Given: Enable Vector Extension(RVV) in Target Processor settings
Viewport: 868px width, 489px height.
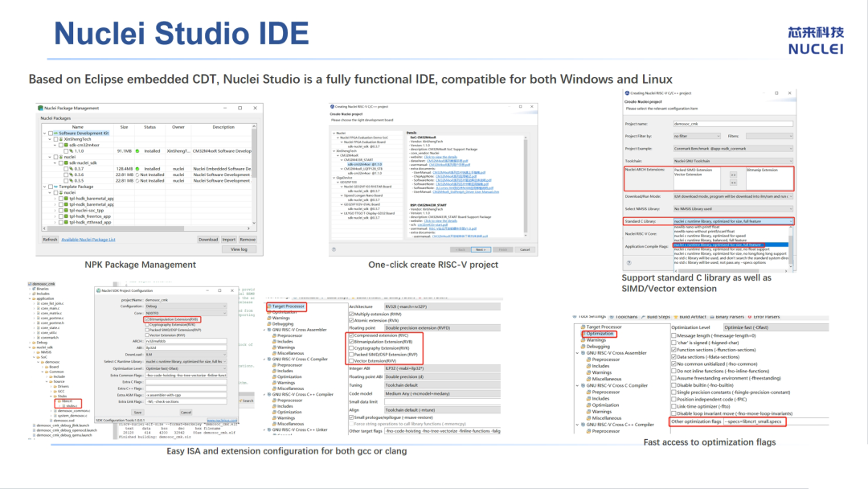Looking at the screenshot, I should (x=351, y=361).
